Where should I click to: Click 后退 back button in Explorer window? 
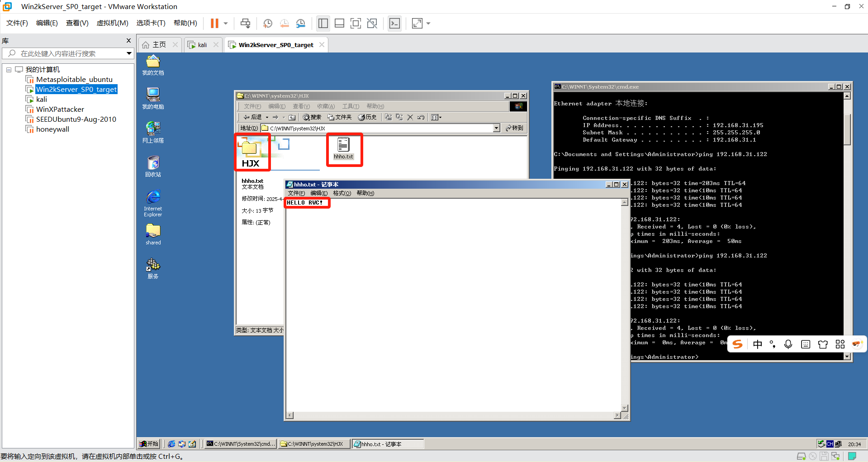(x=252, y=117)
